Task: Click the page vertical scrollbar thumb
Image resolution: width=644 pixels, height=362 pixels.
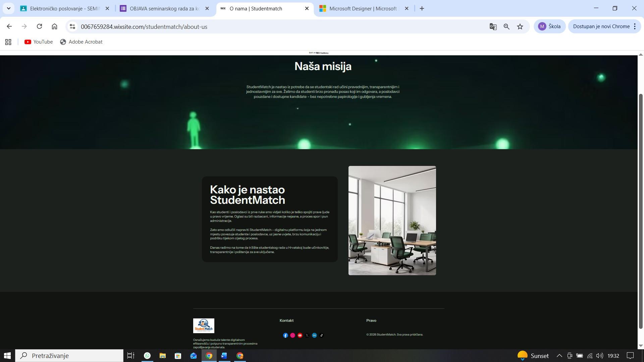Action: (640, 211)
